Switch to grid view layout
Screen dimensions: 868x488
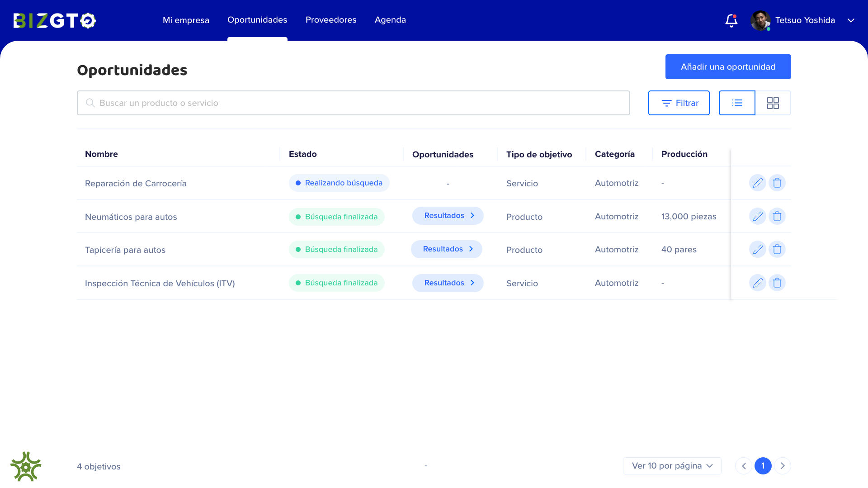click(x=773, y=103)
